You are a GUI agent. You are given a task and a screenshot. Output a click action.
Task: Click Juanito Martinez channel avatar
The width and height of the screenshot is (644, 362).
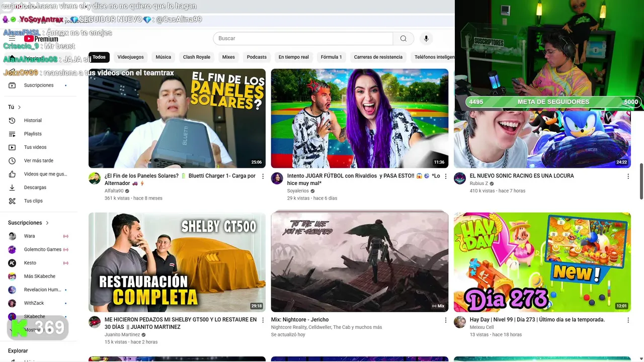coord(95,322)
